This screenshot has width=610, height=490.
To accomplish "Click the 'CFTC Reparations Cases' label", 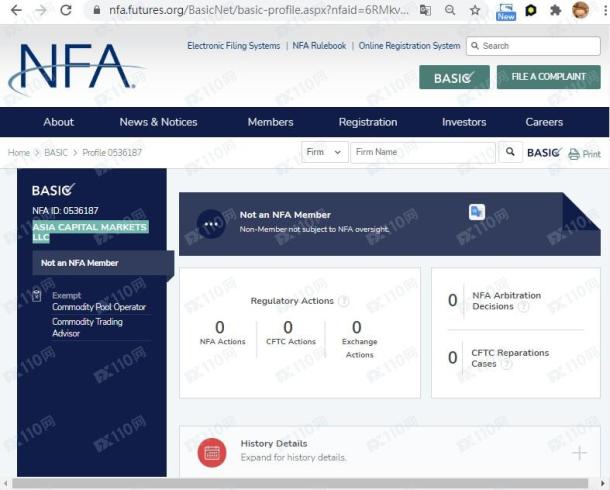I will (x=510, y=358).
